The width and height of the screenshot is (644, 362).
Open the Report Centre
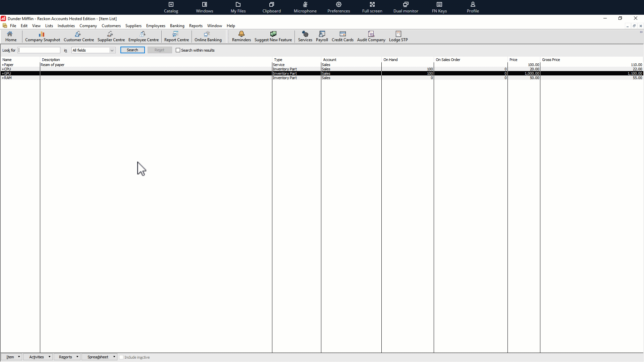(176, 37)
